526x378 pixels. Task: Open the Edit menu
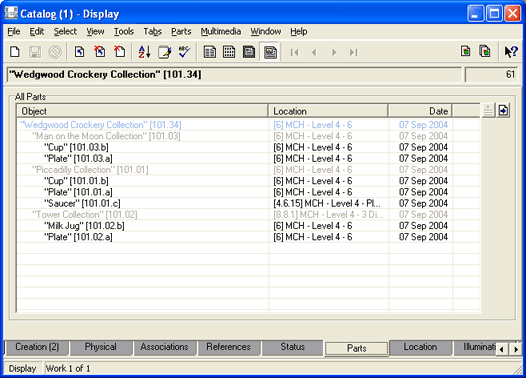click(37, 32)
